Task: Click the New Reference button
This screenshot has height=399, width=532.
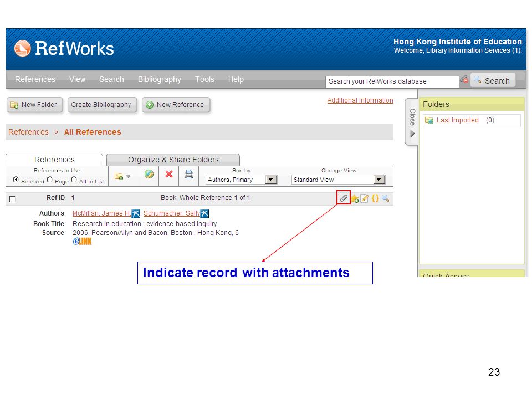Action: pyautogui.click(x=176, y=105)
